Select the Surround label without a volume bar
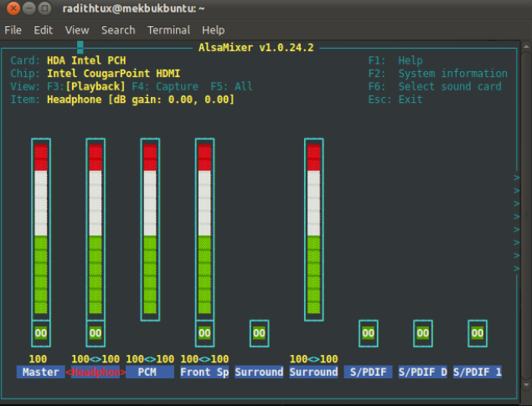This screenshot has height=406, width=532. coord(259,372)
